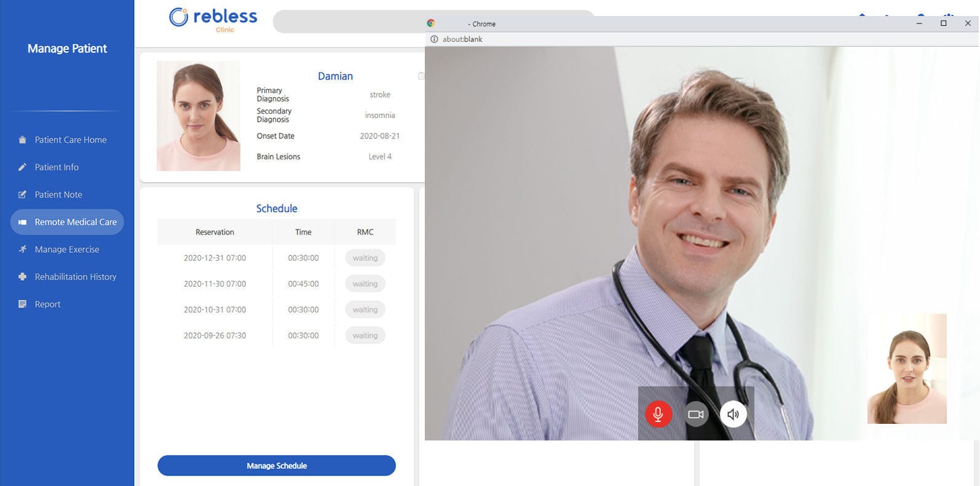Screen dimensions: 980x486
Task: Click the running figure Manage Exercise icon
Action: (23, 249)
